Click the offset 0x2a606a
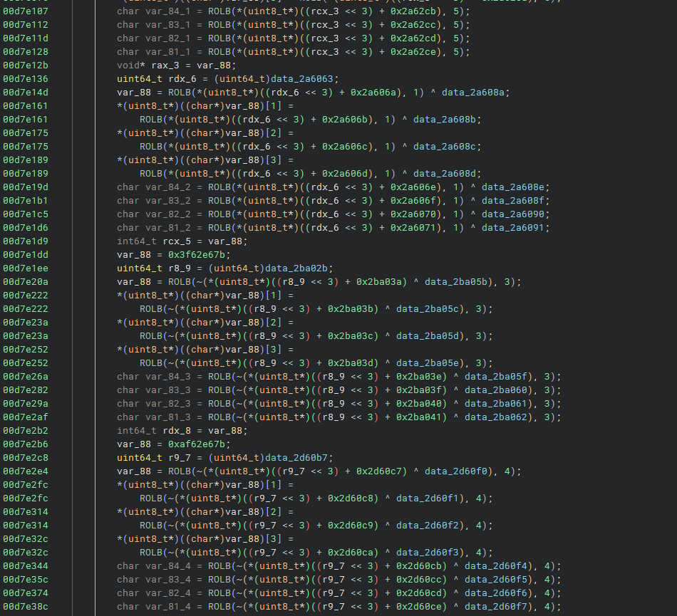Viewport: 677px width, 616px height. [x=373, y=93]
